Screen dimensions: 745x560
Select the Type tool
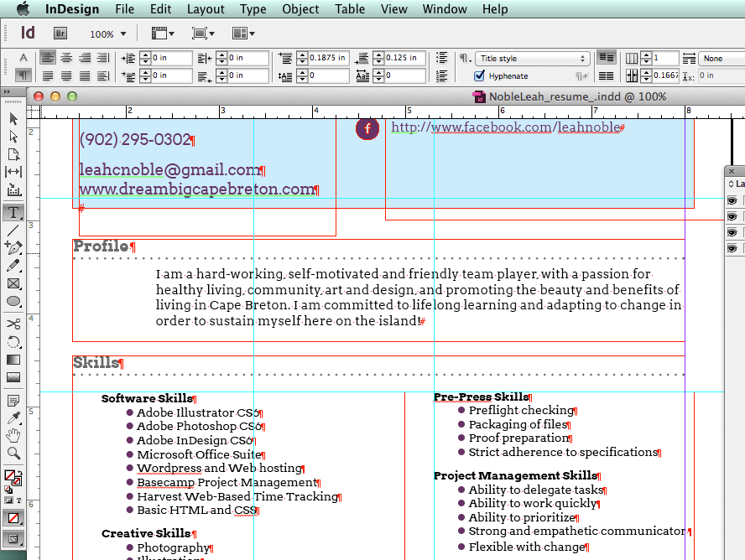point(13,213)
